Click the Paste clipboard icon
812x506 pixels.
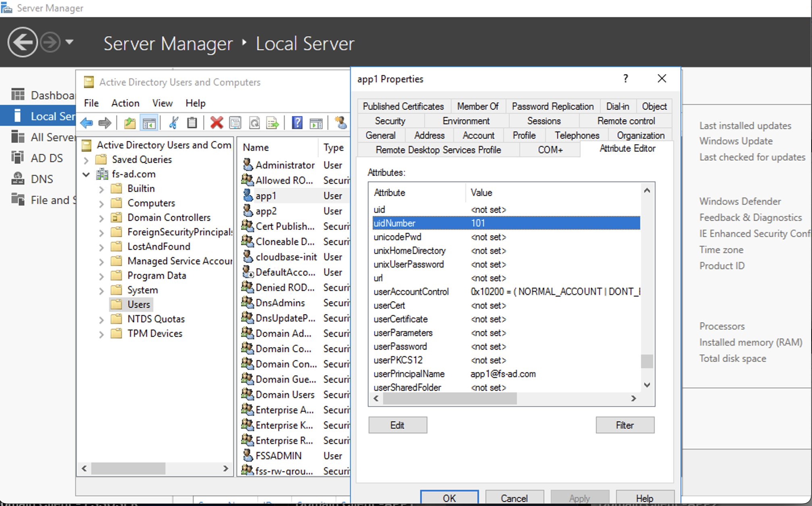coord(192,123)
